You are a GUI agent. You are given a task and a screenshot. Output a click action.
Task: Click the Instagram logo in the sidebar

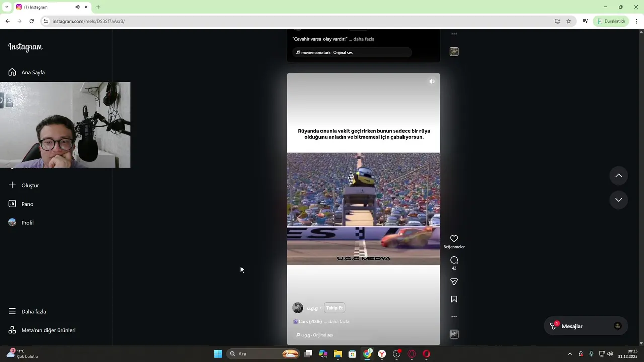coord(25,47)
